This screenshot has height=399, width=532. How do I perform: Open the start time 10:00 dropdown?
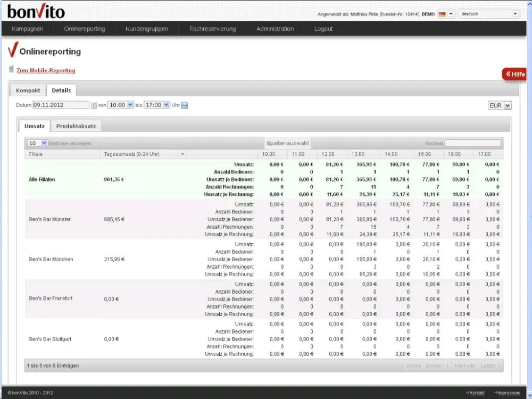[x=121, y=105]
